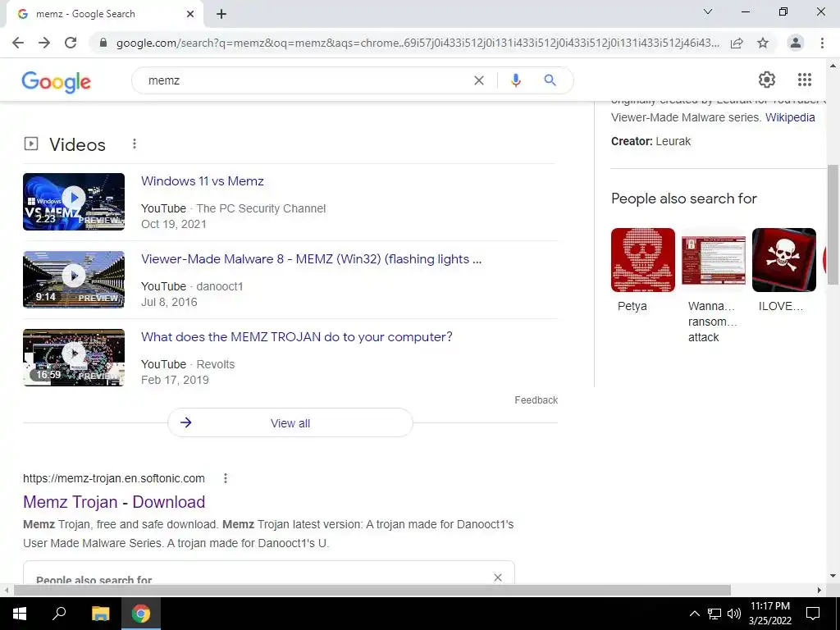This screenshot has width=840, height=630.
Task: Open Memz Trojan - Download result
Action: click(114, 502)
